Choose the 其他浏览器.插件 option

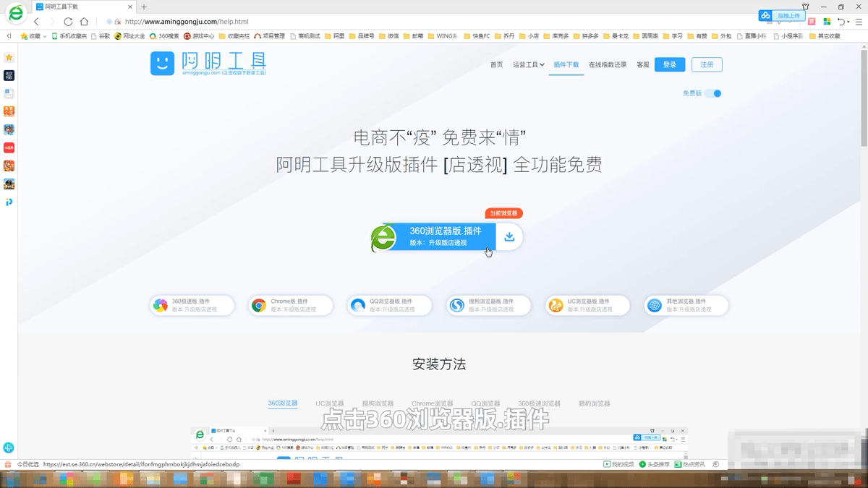tap(686, 306)
